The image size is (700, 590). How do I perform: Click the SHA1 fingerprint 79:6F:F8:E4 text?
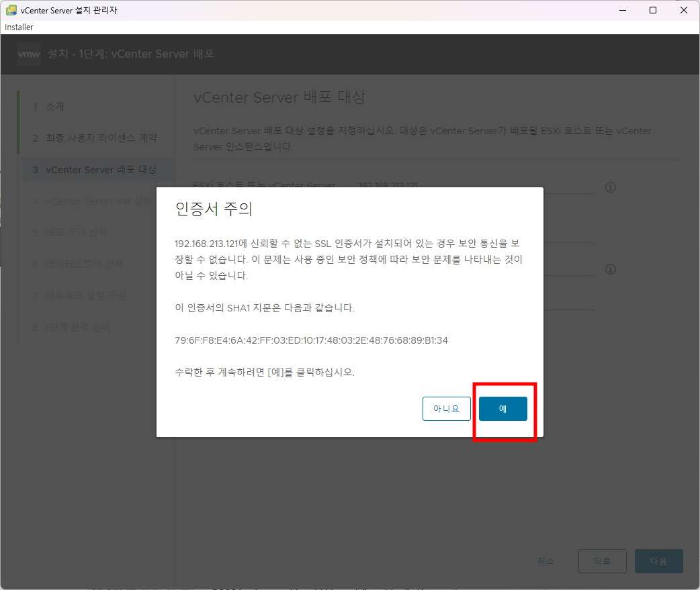311,340
